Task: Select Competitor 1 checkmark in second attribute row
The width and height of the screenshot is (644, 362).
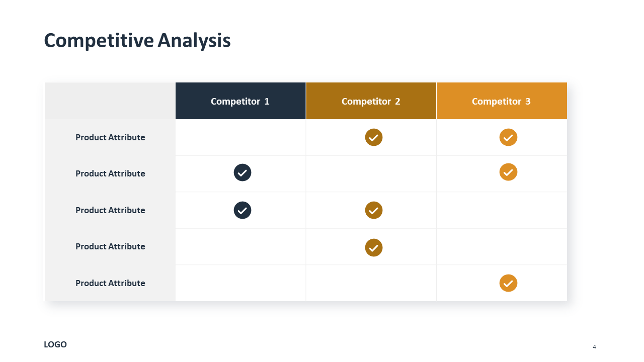Action: 243,172
